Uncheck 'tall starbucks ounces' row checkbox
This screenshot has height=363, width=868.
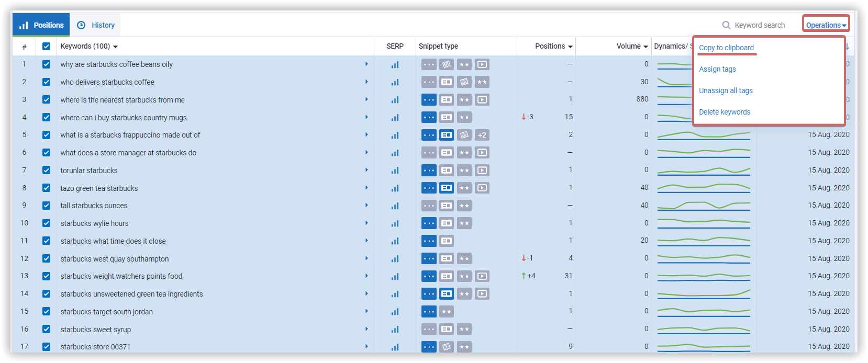tap(47, 206)
